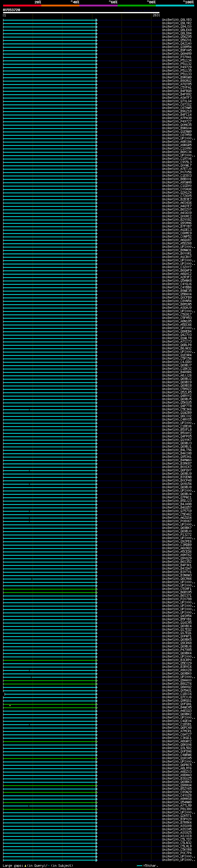
Task: Click hit label UniRef100_C1BEU6
Action: pyautogui.click(x=177, y=426)
